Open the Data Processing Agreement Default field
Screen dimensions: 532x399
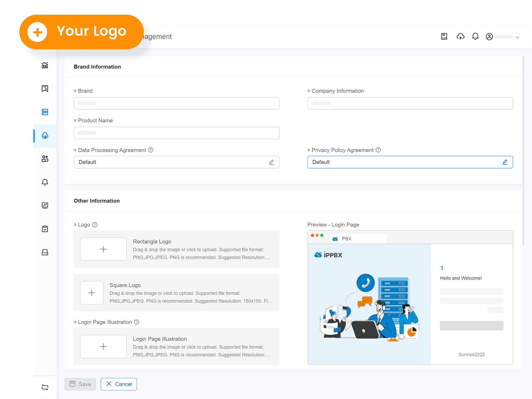177,162
